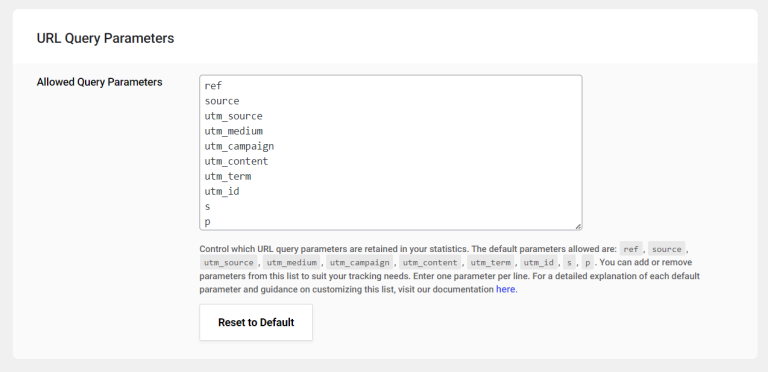
Task: Click 'utm_source' line inside the textarea
Action: click(x=234, y=116)
